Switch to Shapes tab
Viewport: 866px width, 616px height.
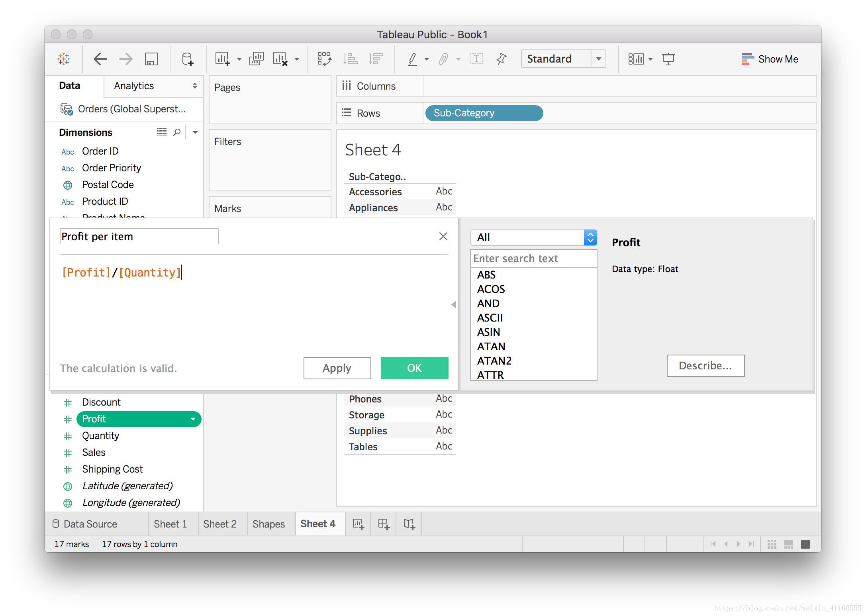pos(269,524)
